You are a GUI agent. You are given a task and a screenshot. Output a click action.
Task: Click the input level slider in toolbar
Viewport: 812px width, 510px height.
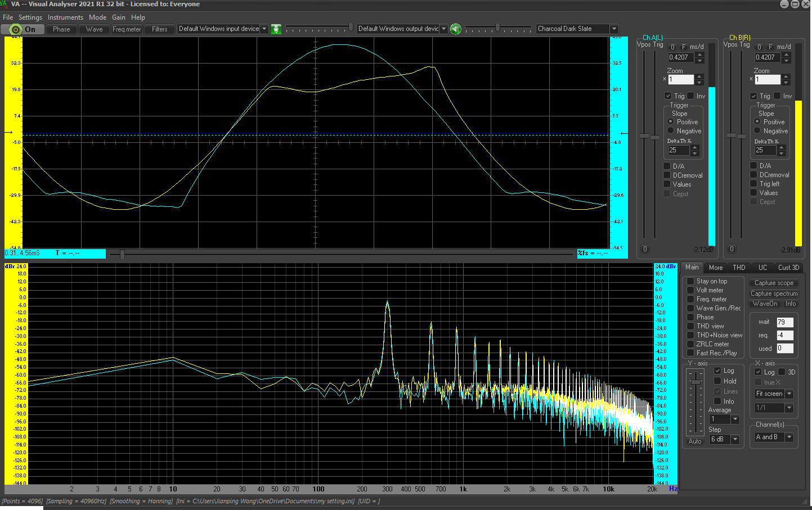320,28
